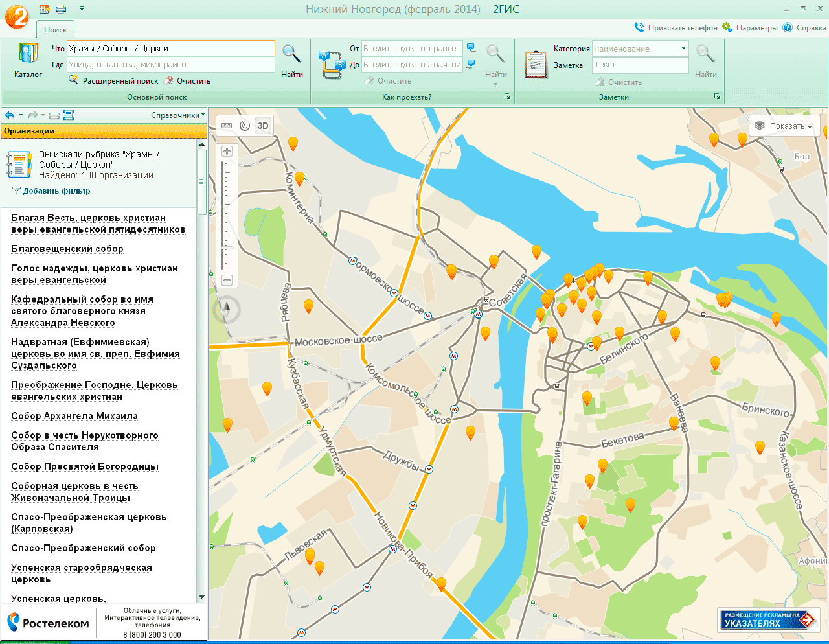The width and height of the screenshot is (829, 644).
Task: Click the metro station marker near Советская
Action: point(478,314)
